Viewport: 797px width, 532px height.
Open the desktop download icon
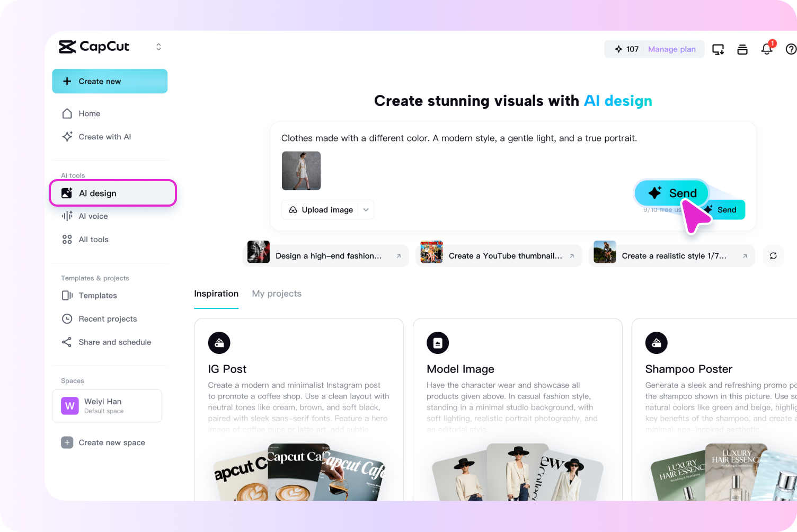click(718, 49)
